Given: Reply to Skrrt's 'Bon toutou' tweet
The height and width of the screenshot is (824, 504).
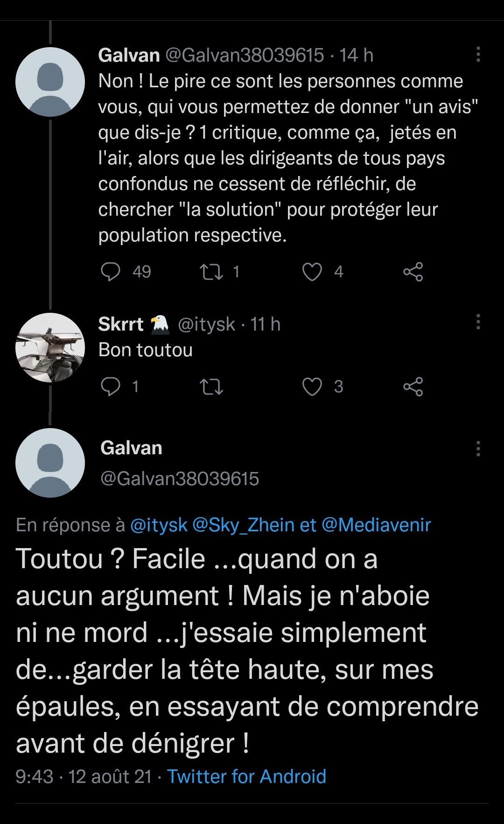Looking at the screenshot, I should pyautogui.click(x=111, y=387).
